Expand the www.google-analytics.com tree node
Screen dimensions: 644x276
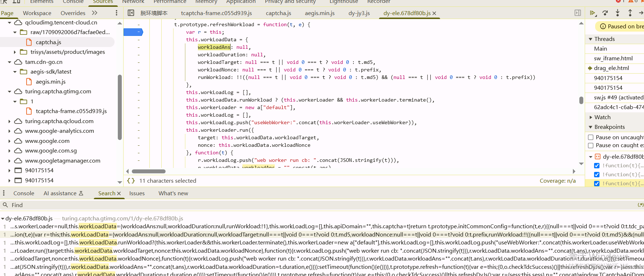[9, 131]
